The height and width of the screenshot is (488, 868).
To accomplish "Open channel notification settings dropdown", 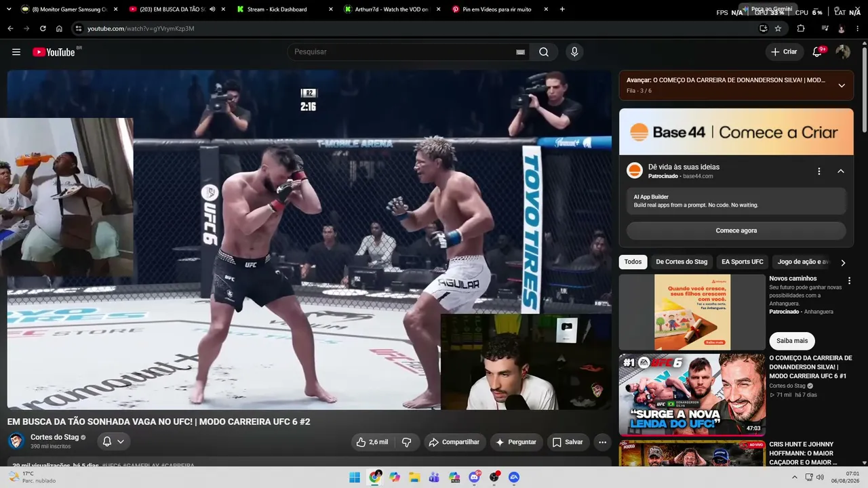I will (x=113, y=442).
